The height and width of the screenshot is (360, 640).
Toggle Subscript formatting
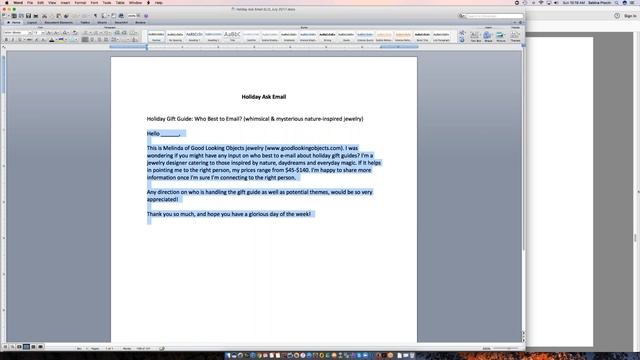tap(43, 40)
